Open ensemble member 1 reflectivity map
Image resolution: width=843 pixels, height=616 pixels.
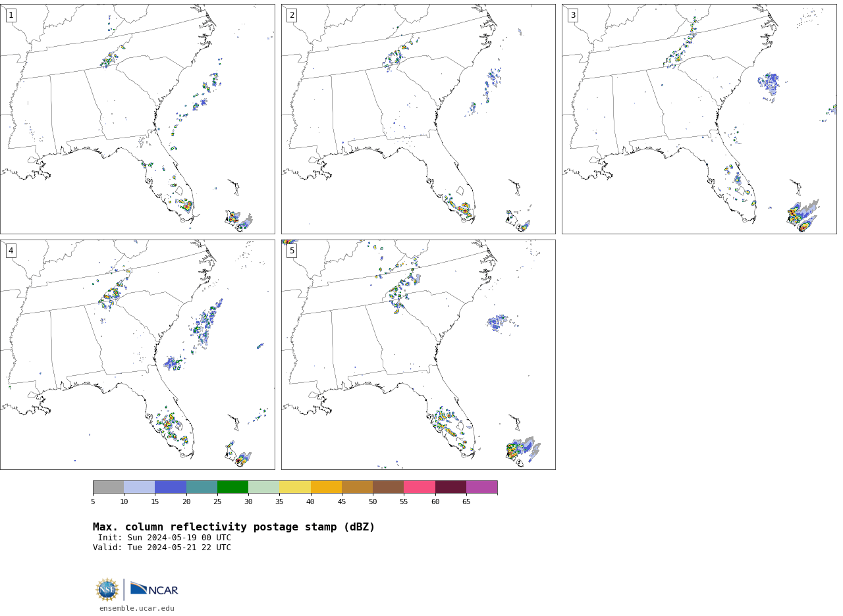pos(137,119)
